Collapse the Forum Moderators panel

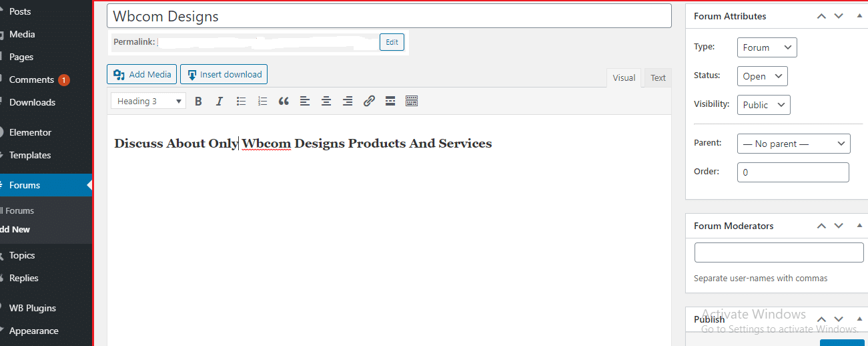click(x=860, y=226)
